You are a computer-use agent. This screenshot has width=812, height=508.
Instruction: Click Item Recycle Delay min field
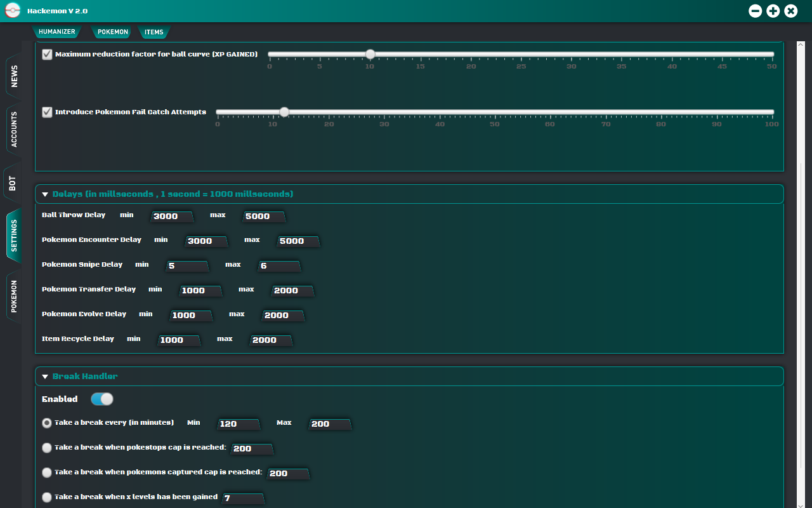tap(179, 340)
